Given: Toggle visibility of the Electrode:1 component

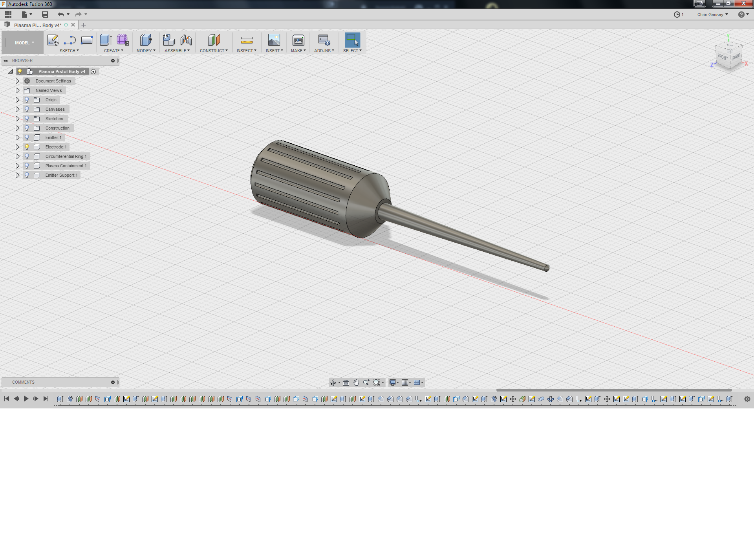Looking at the screenshot, I should [x=27, y=147].
